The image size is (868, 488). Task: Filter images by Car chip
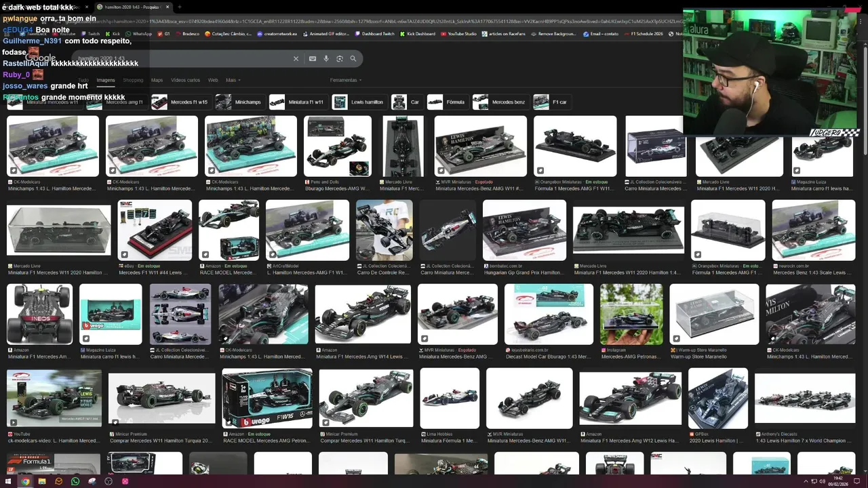tap(406, 102)
